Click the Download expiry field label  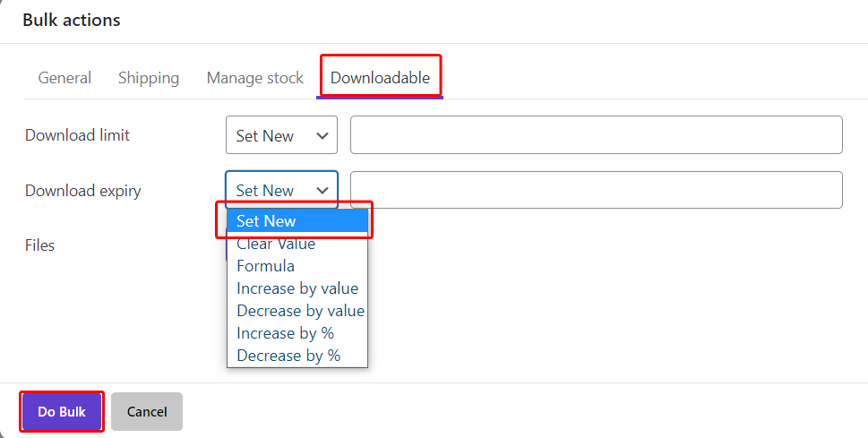(x=83, y=191)
